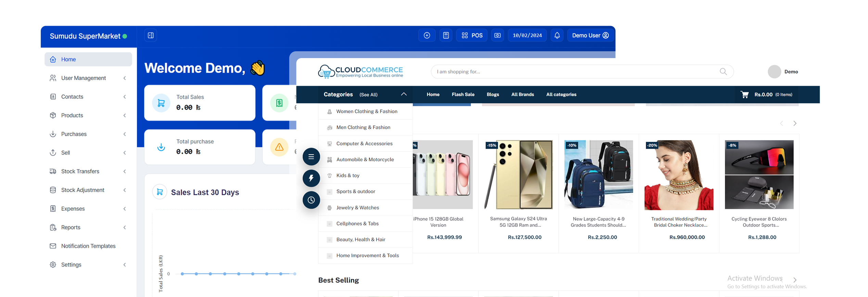Image resolution: width=868 pixels, height=297 pixels.
Task: Click the plus circle add icon in header
Action: (x=427, y=35)
